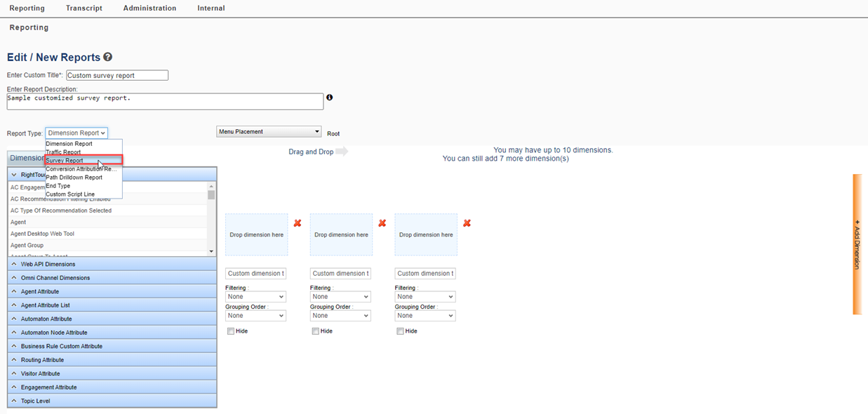The image size is (868, 414).
Task: Remove the first dimension with red X
Action: (x=298, y=223)
